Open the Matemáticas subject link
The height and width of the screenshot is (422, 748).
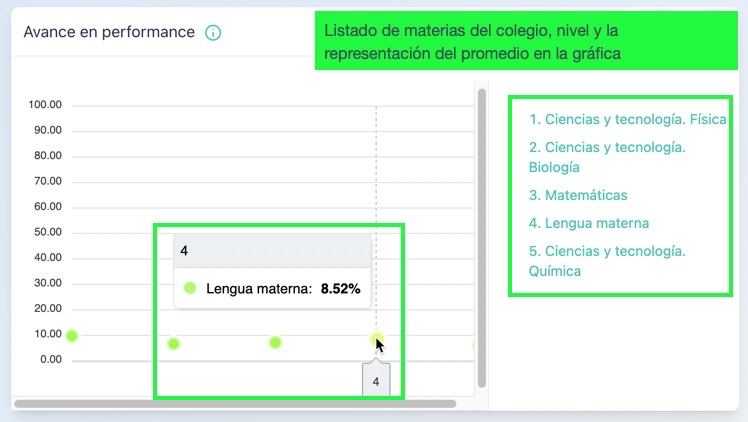coord(578,195)
